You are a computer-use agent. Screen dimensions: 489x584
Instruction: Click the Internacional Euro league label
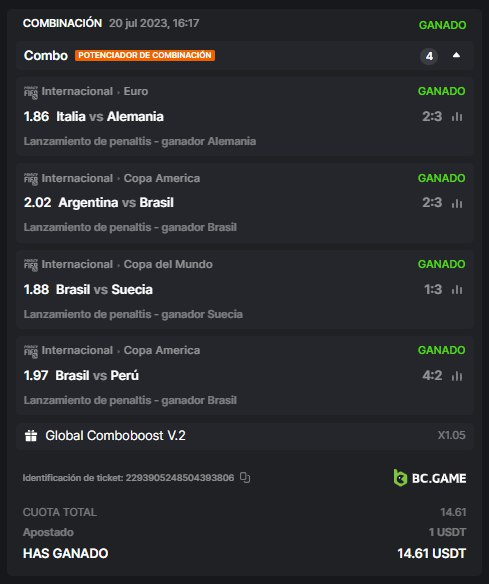point(95,91)
